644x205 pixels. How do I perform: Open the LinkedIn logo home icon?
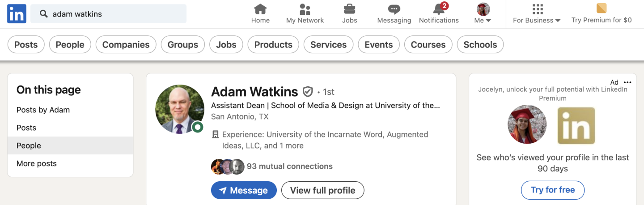point(17,14)
